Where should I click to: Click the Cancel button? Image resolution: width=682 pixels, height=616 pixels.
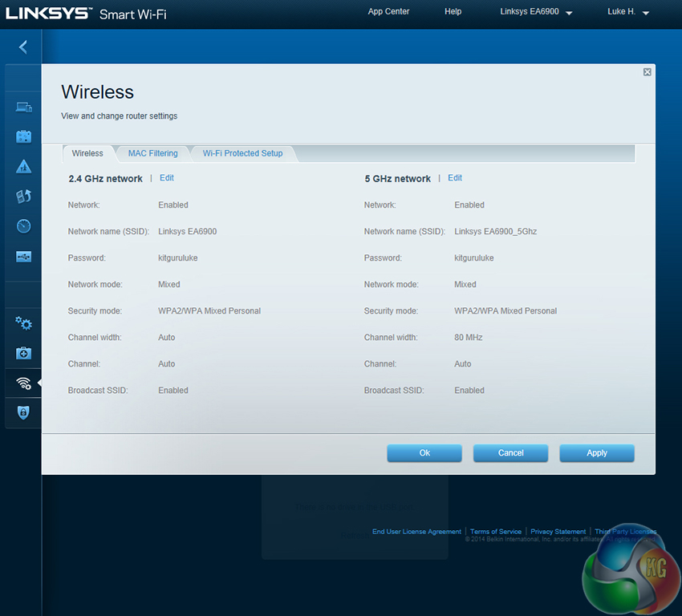coord(510,453)
